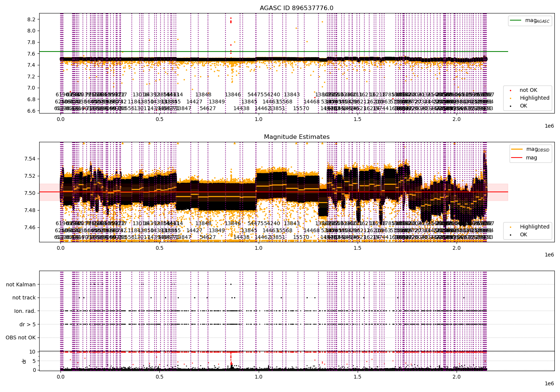Click the 8.0 tick on top plot y-axis
560x392 pixels.
(32, 31)
